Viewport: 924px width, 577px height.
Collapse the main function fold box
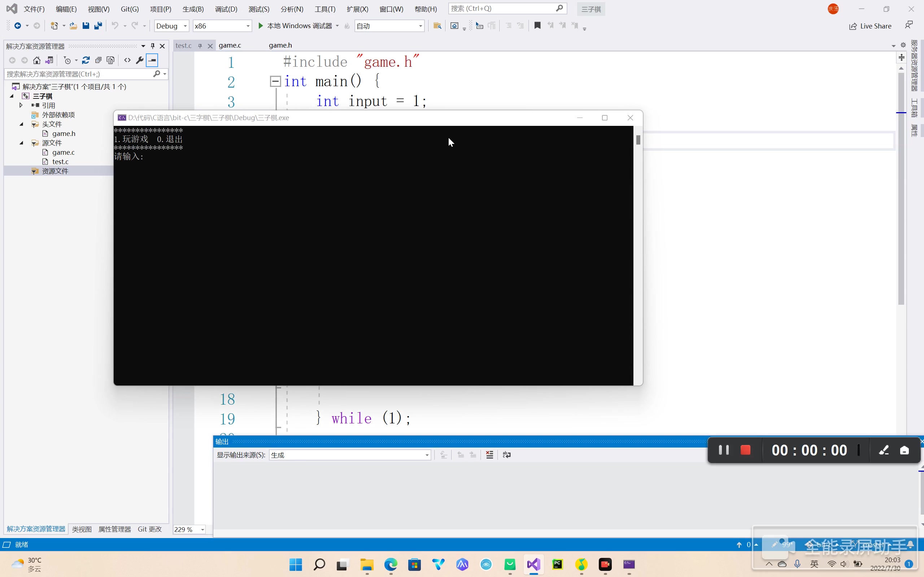point(275,81)
